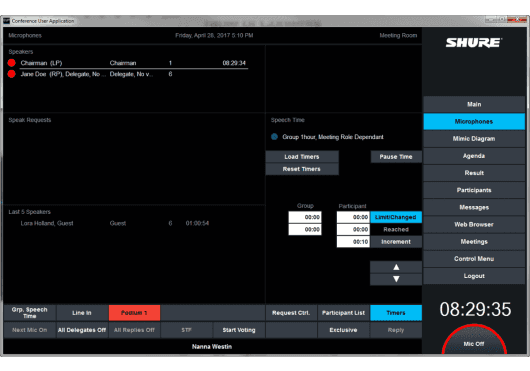
Task: Toggle the red Podium 1 button
Action: pos(134,313)
